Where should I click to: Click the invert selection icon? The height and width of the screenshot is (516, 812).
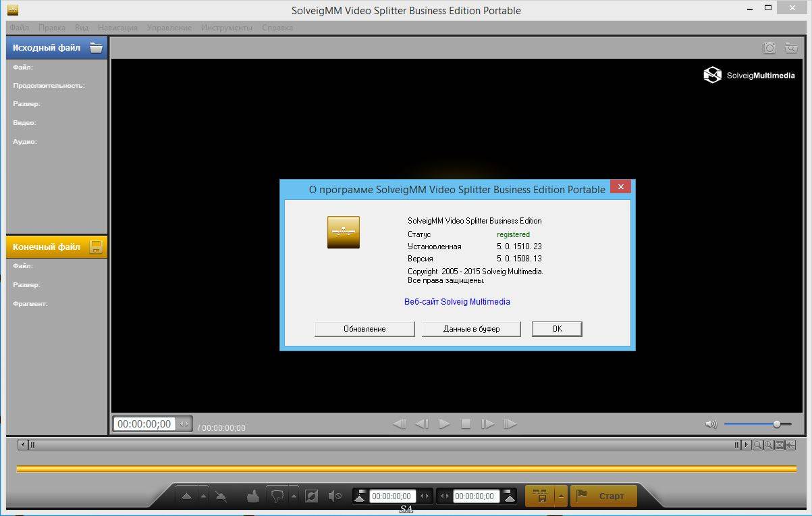(311, 496)
